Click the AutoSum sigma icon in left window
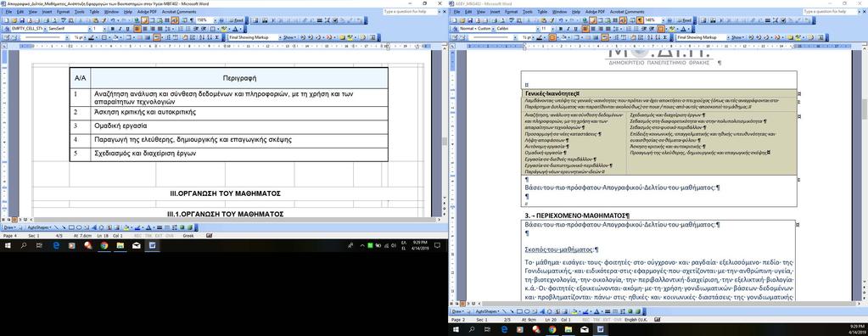 click(217, 37)
